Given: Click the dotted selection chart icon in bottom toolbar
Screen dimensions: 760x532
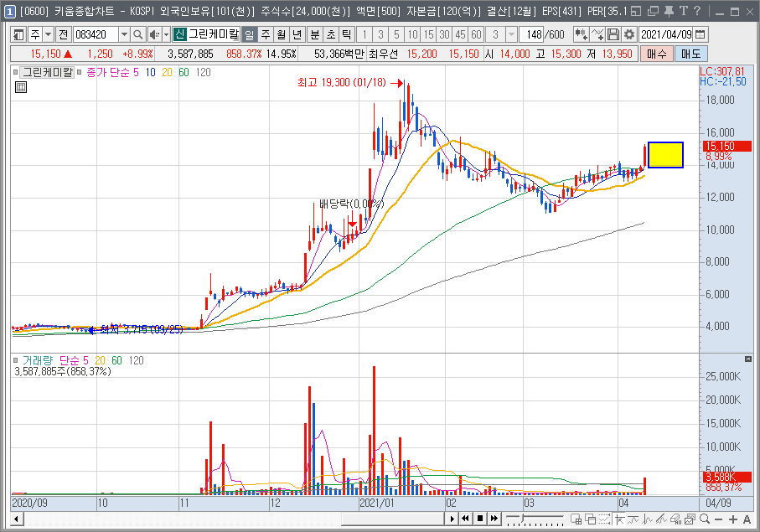Looking at the screenshot, I should pos(604,519).
